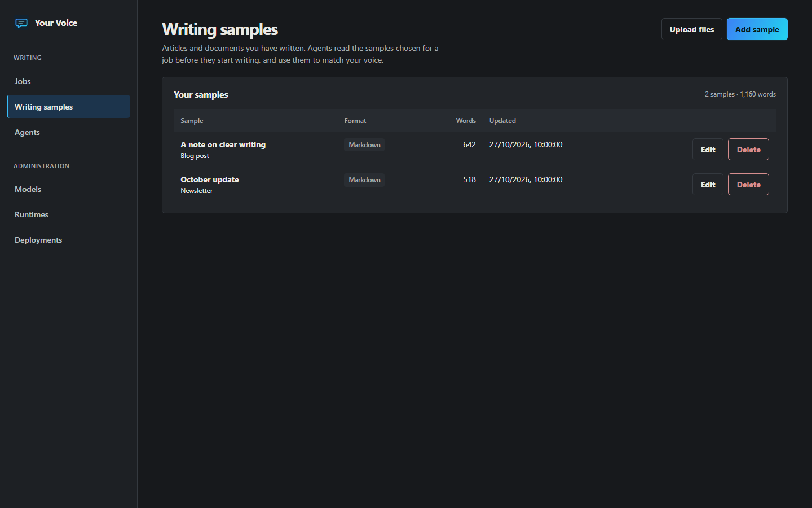This screenshot has height=508, width=812.
Task: Edit the October update sample
Action: [708, 185]
